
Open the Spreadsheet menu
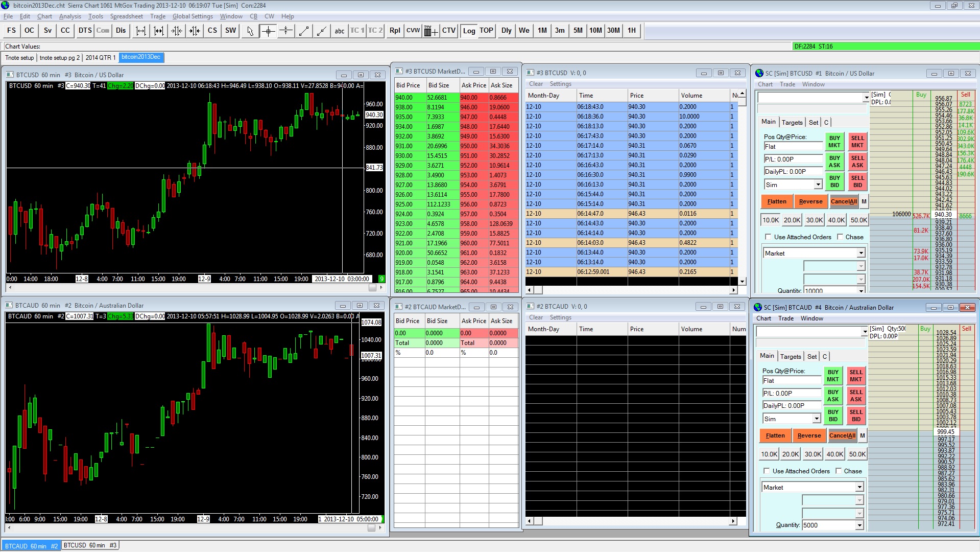[127, 16]
